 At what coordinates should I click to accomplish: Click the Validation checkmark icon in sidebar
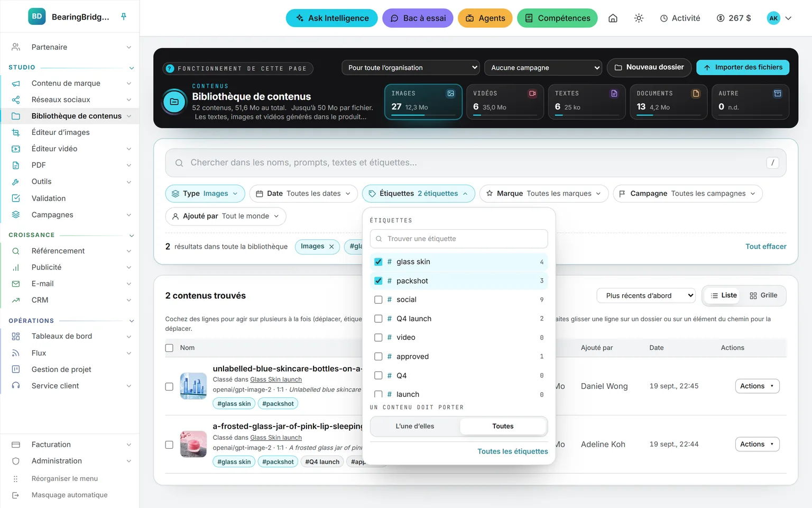point(16,198)
